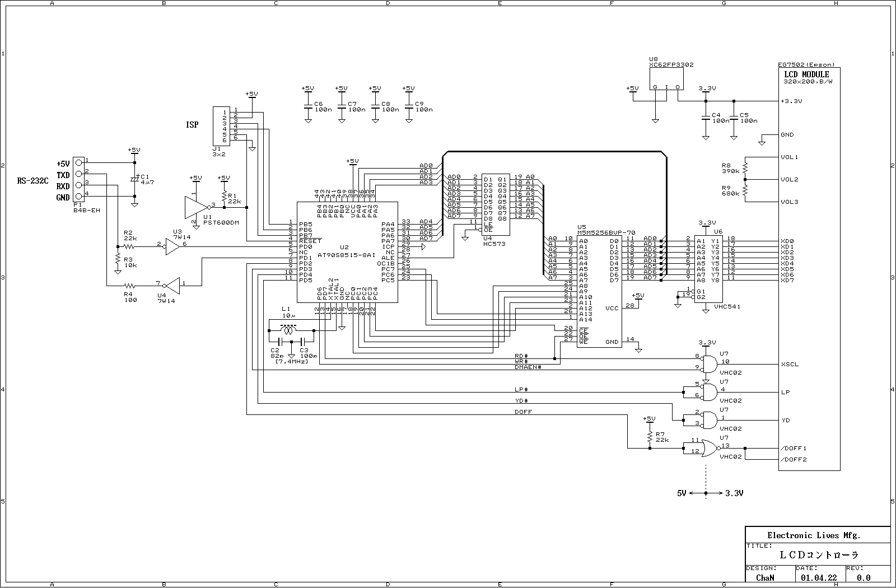Viewport: 896px width, 588px height.
Task: Select the date field 01.04.22
Action: (818, 577)
